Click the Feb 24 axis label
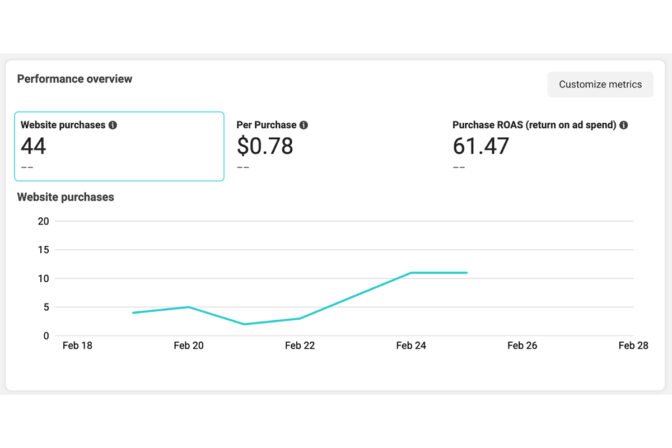This screenshot has height=448, width=672. click(x=411, y=346)
